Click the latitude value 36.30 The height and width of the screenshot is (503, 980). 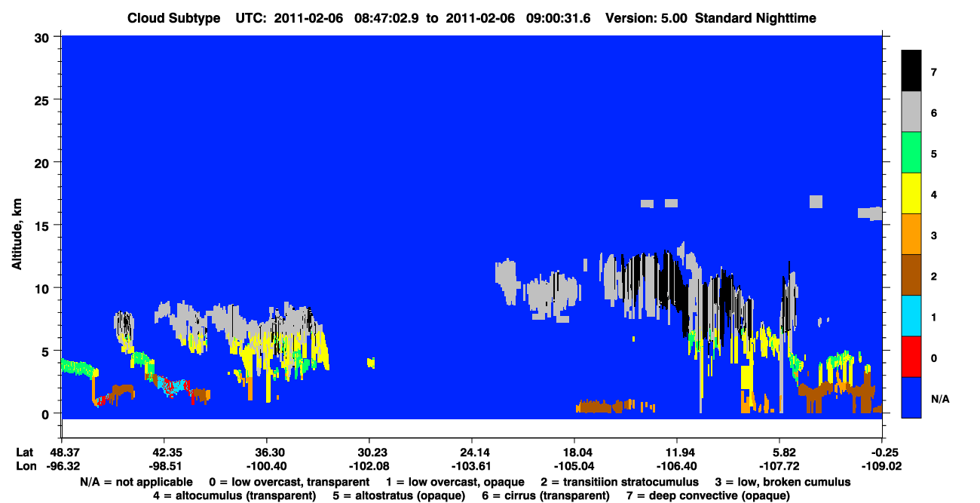click(x=266, y=452)
